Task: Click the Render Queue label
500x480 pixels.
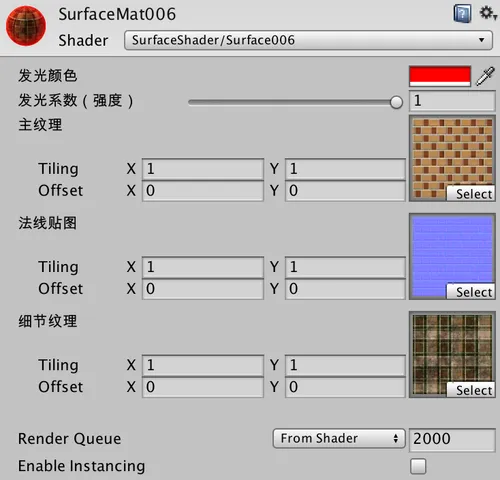Action: click(x=69, y=439)
